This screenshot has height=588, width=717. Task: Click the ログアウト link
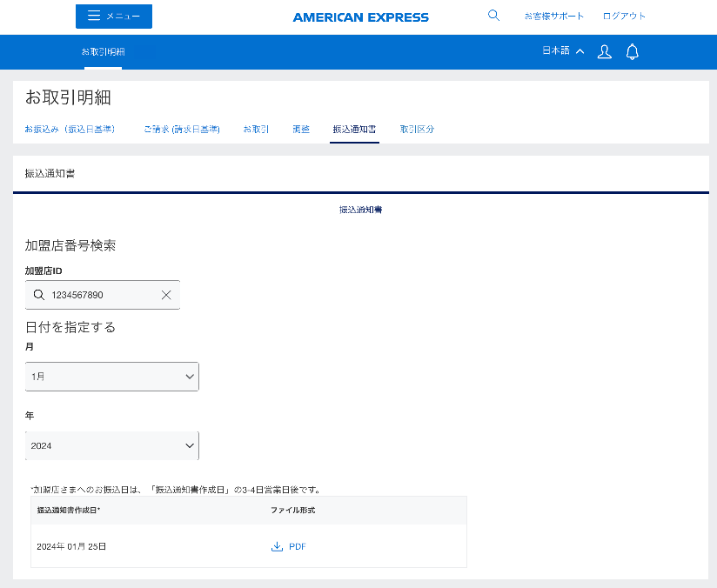pyautogui.click(x=623, y=15)
